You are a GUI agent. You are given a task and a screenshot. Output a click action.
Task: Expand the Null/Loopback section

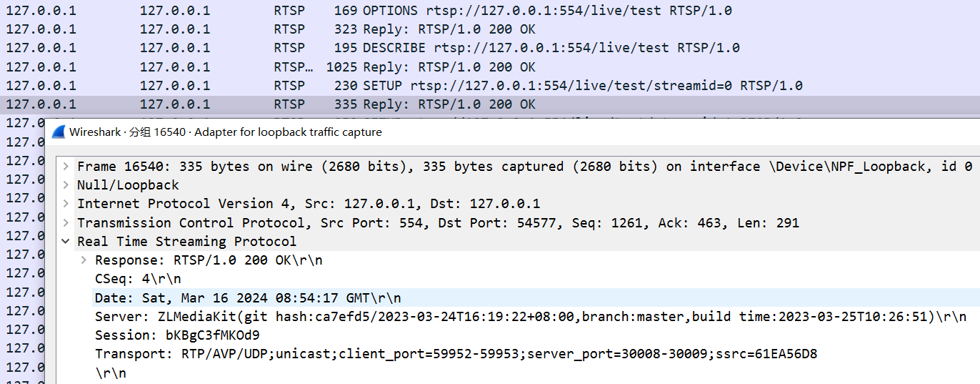[66, 185]
